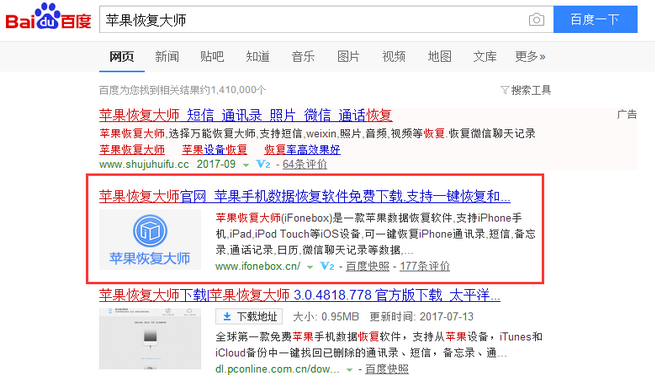Open 177条评价 reviews link

(x=424, y=266)
